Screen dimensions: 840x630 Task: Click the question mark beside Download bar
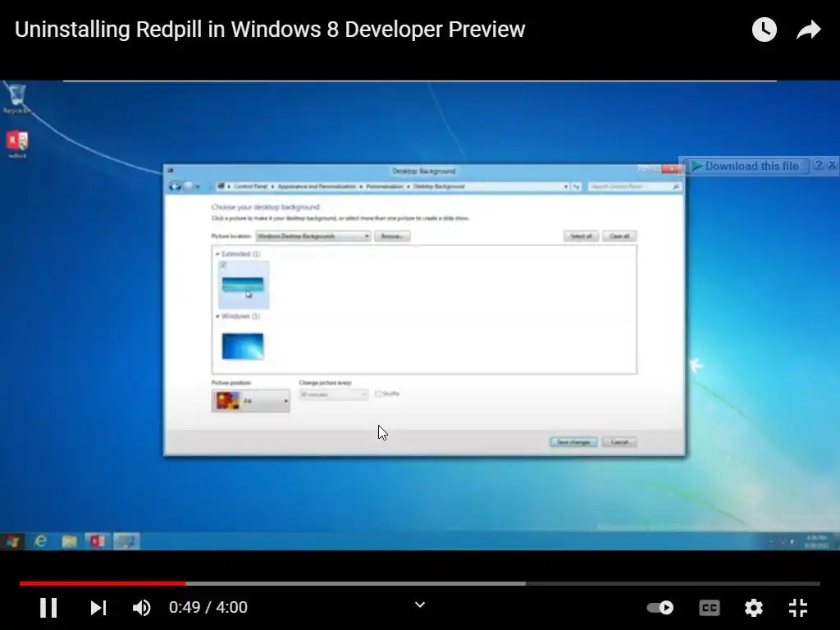819,166
